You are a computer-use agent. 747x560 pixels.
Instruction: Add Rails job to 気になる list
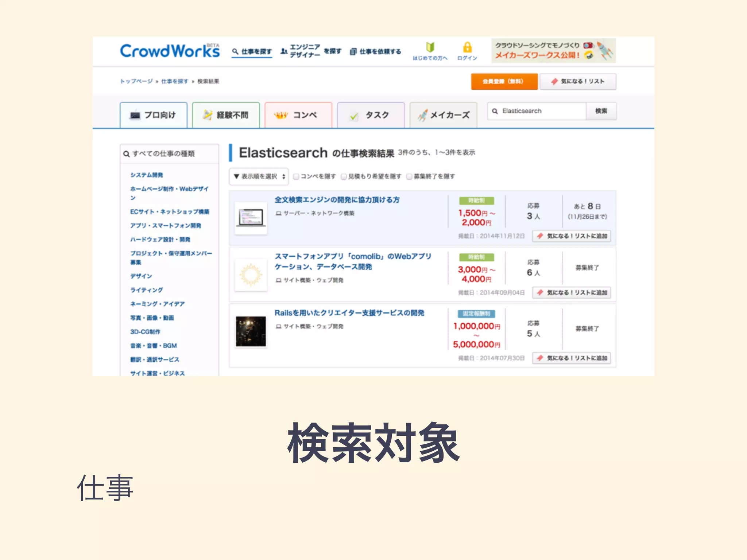coord(572,358)
